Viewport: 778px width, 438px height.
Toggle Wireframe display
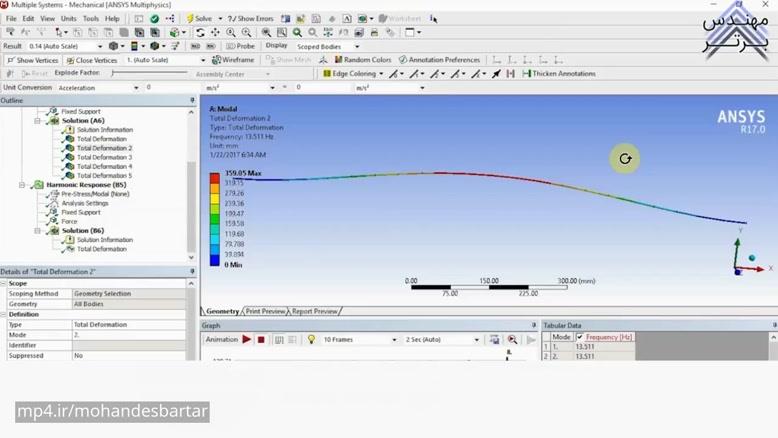[233, 60]
